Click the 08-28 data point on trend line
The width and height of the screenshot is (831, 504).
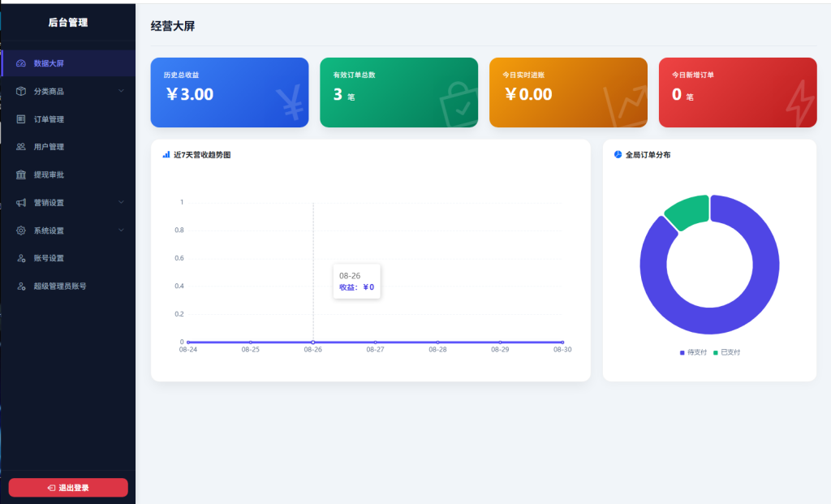pyautogui.click(x=437, y=342)
